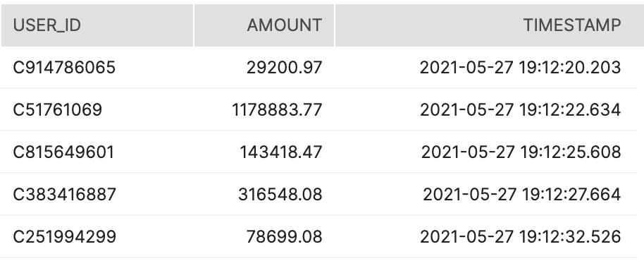Select timestamp 2021-05-27 19:12:20.203
The width and height of the screenshot is (644, 261).
coord(520,68)
